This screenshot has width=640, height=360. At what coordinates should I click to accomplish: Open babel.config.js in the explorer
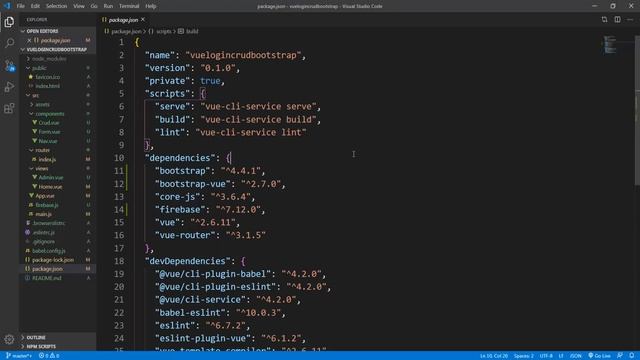[x=57, y=251]
